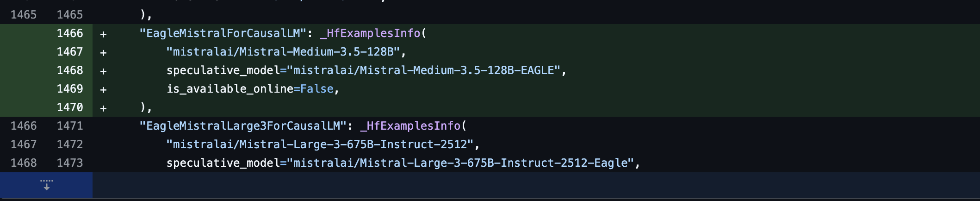The image size is (980, 201).
Task: Click the "mistralai/Mistral-Medium-3.5-128B" string
Action: pyautogui.click(x=283, y=52)
